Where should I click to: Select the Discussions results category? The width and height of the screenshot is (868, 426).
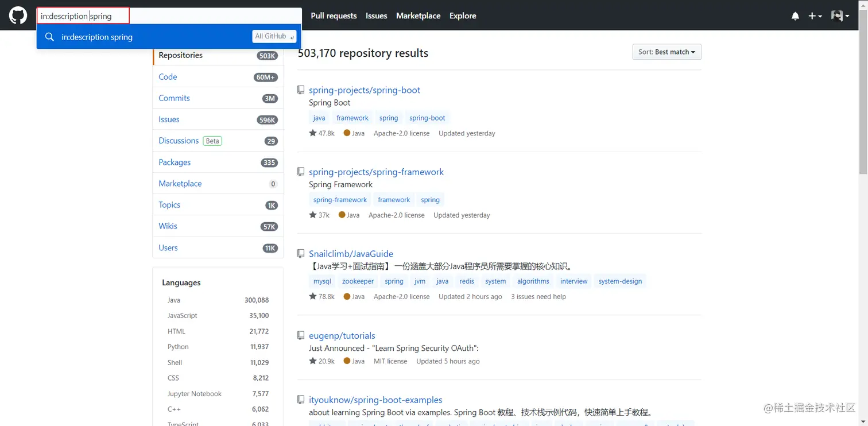point(218,141)
